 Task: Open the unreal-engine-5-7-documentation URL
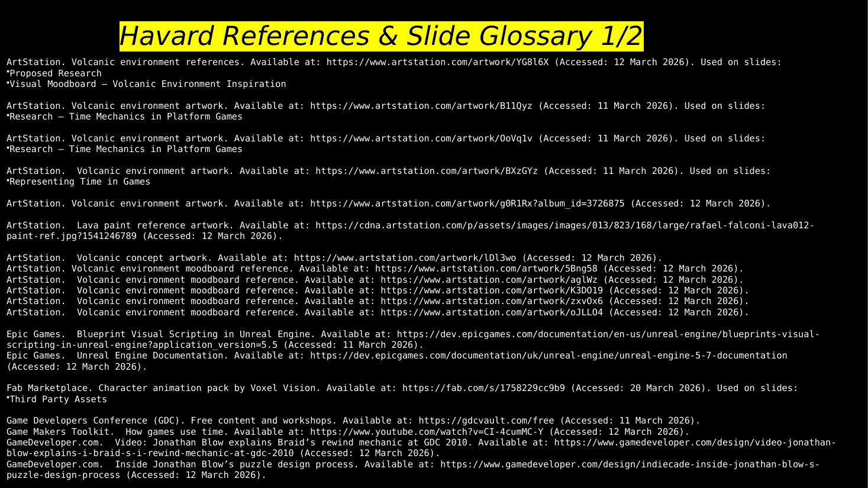548,356
